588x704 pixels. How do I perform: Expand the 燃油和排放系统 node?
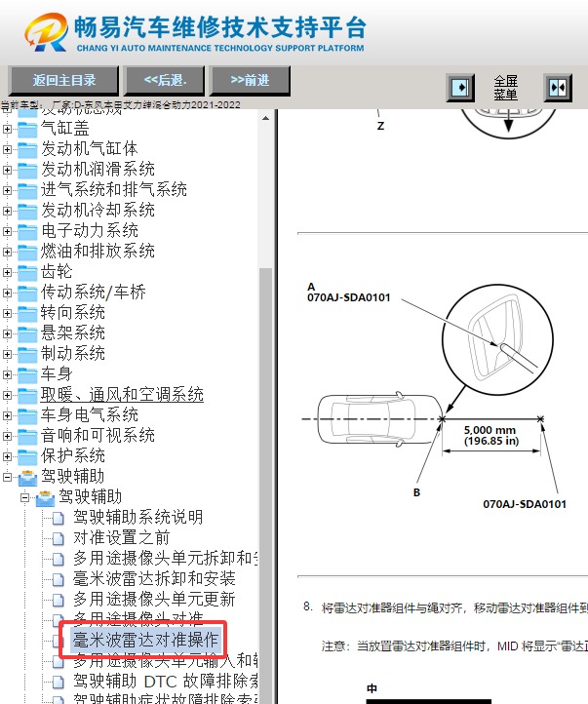7,252
